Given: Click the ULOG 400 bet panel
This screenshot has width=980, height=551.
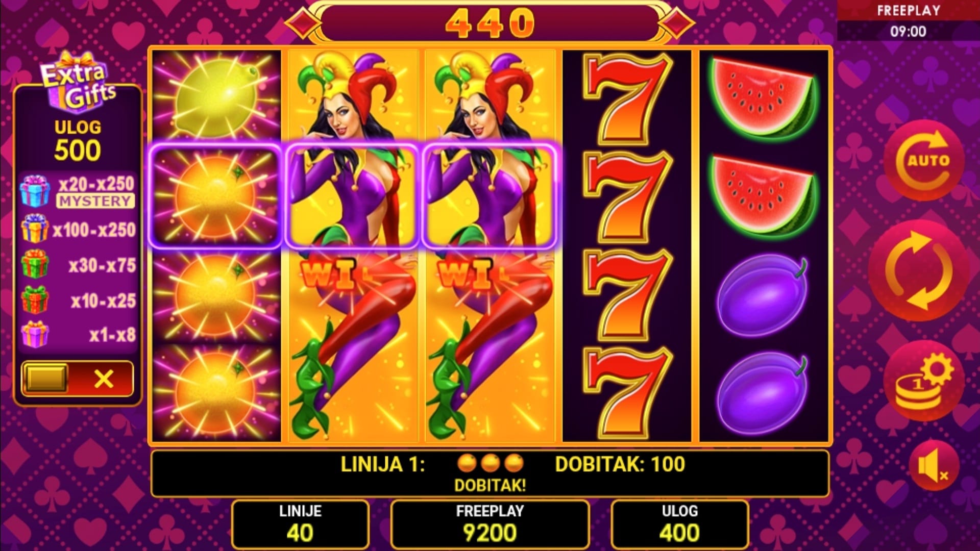Looking at the screenshot, I should pos(679,524).
